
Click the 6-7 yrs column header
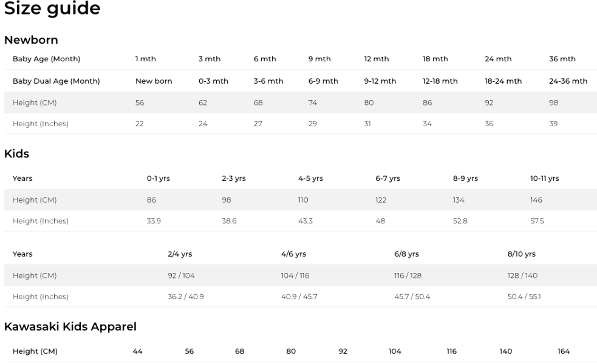pos(387,178)
